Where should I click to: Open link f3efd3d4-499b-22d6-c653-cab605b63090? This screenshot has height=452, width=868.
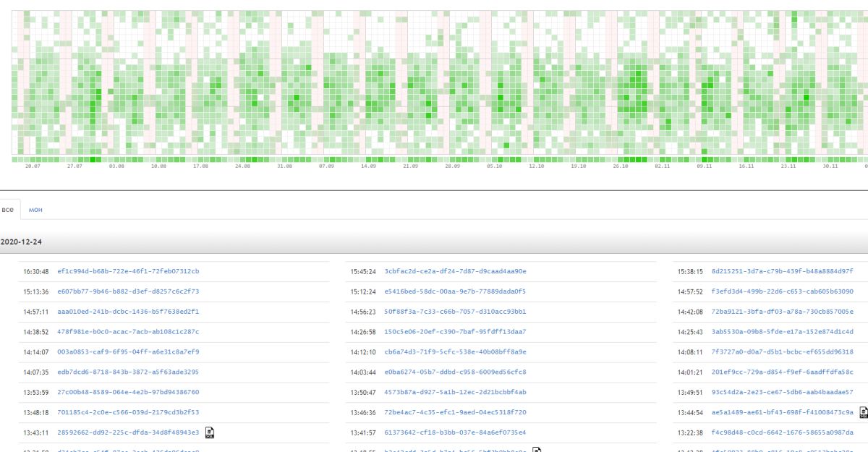pyautogui.click(x=783, y=291)
